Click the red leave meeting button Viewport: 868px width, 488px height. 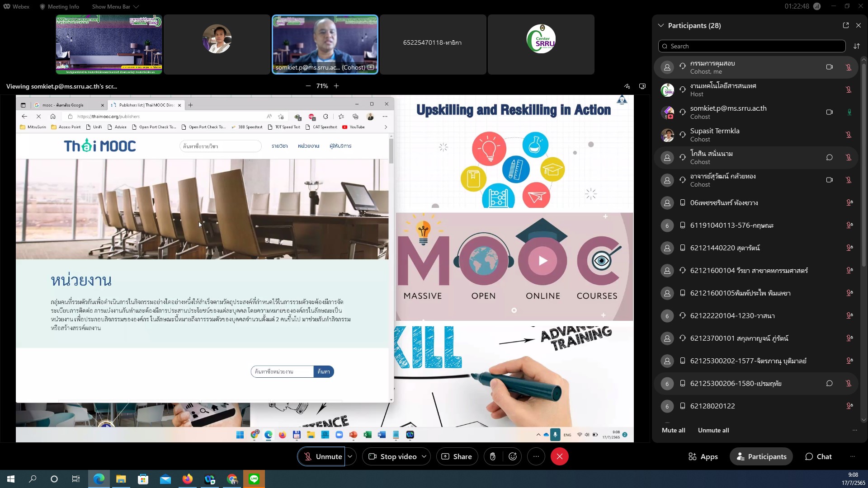[559, 456]
